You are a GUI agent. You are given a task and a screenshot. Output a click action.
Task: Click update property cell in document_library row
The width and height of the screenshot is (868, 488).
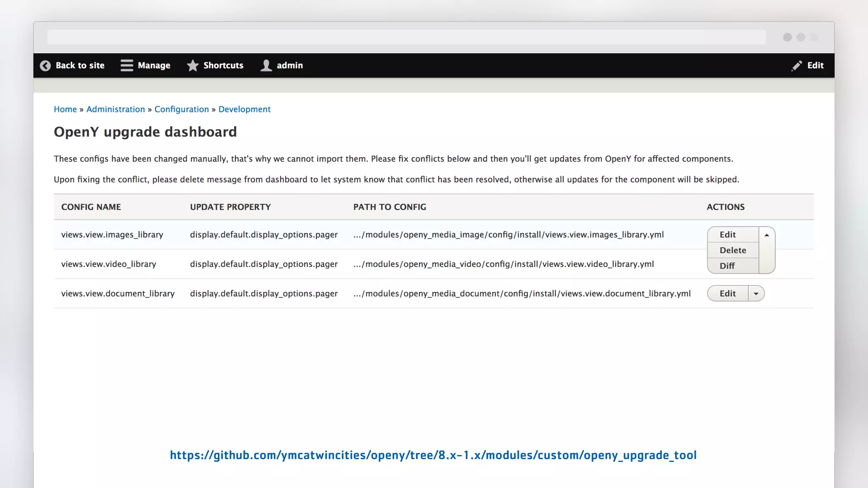(264, 294)
